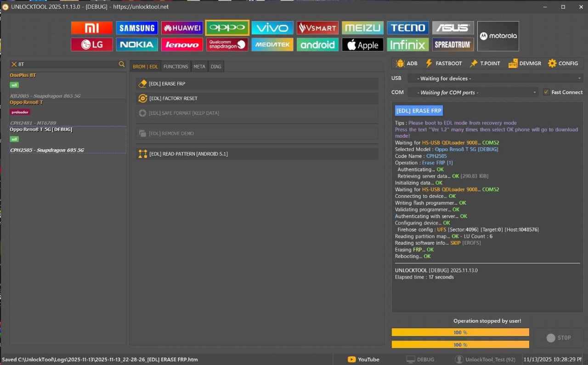588x365 pixels.
Task: Switch to the DIAG tab
Action: tap(216, 67)
